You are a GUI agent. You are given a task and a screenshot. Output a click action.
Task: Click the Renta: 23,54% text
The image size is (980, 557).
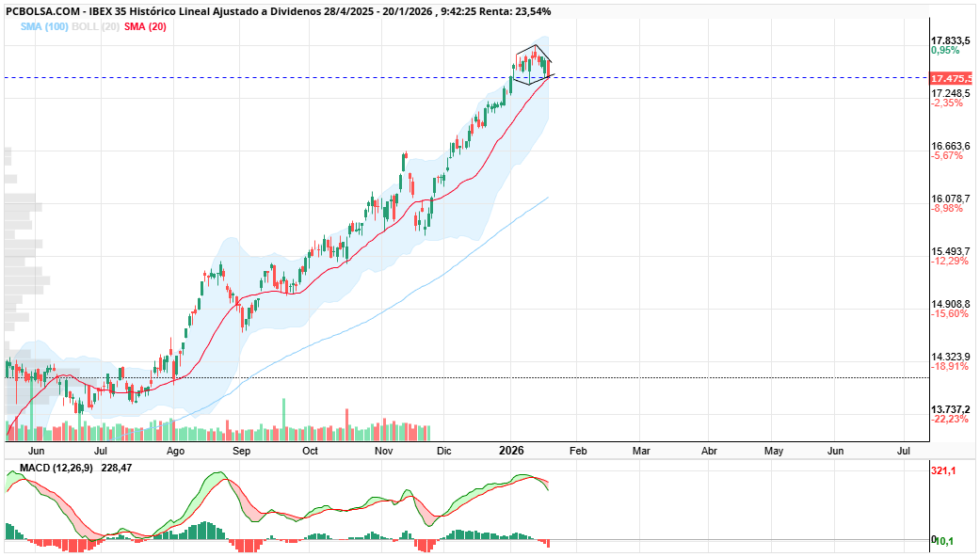tap(518, 10)
